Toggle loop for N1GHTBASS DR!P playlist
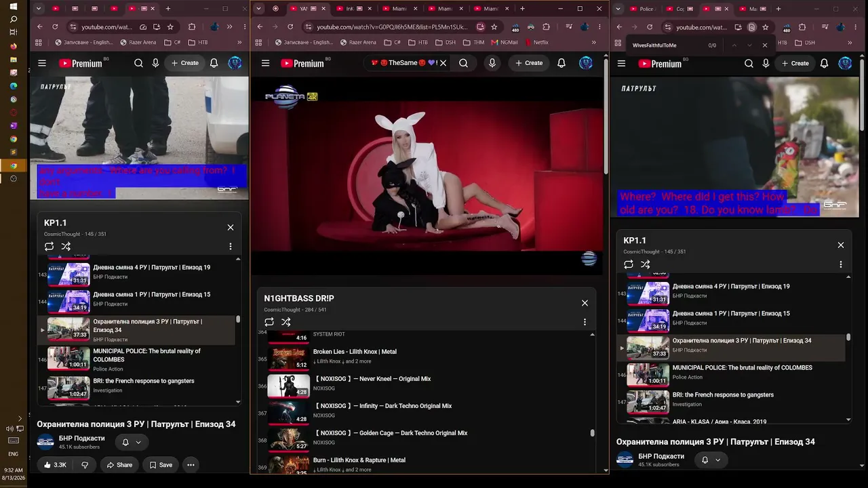The image size is (868, 488). click(269, 322)
